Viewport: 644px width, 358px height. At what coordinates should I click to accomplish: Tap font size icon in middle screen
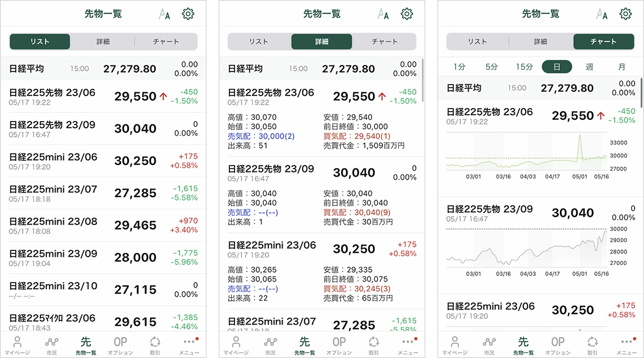pyautogui.click(x=383, y=15)
